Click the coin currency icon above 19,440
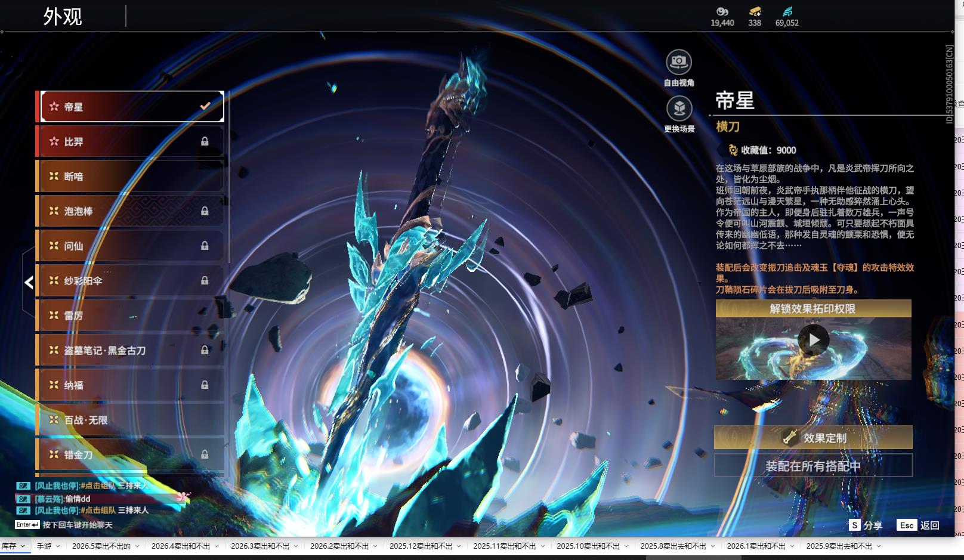The image size is (964, 560). point(722,11)
